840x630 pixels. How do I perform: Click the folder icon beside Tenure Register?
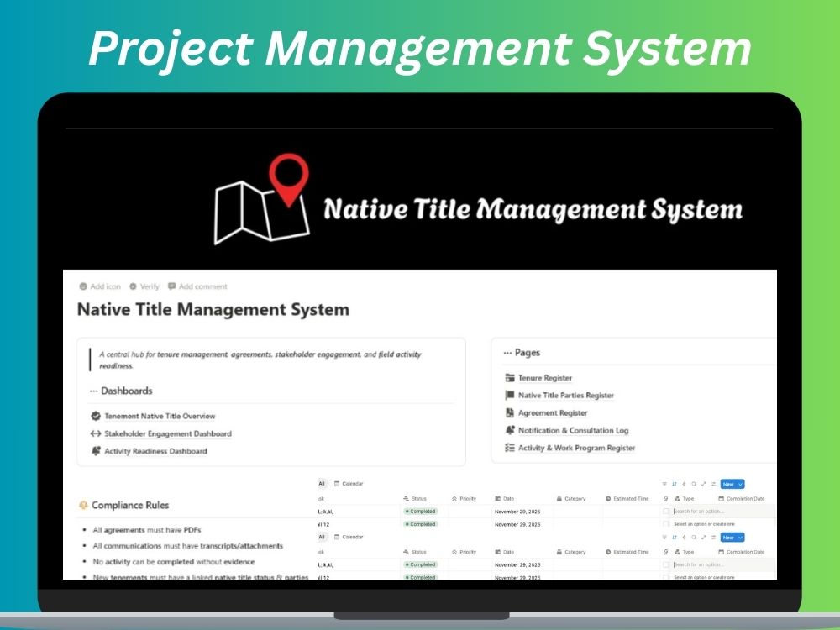(510, 378)
